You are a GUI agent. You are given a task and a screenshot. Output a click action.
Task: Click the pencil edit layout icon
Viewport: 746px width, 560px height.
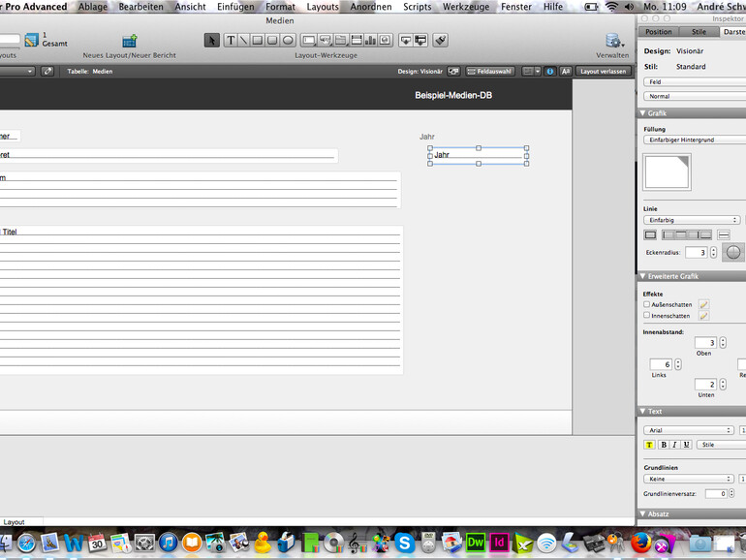point(47,72)
